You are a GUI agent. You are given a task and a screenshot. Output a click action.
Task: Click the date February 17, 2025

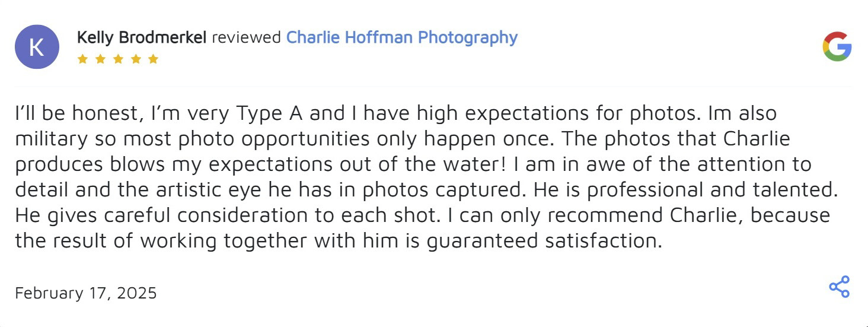coord(86,293)
